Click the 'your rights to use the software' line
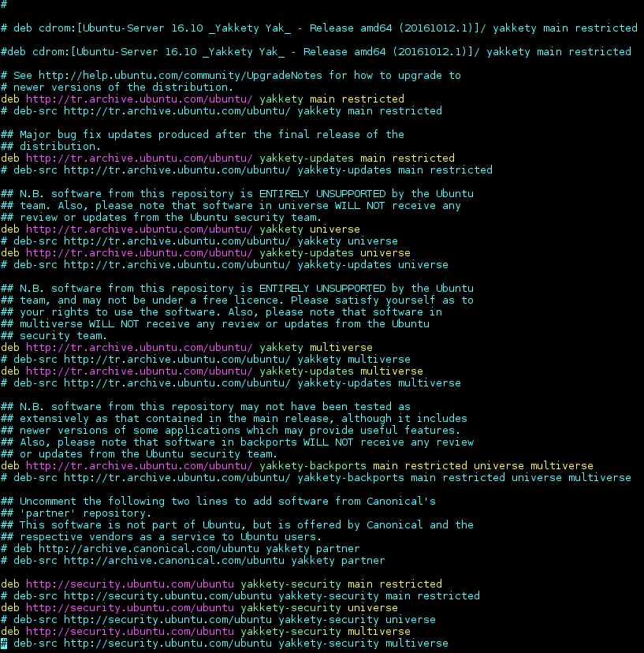The image size is (644, 653). coord(221,312)
